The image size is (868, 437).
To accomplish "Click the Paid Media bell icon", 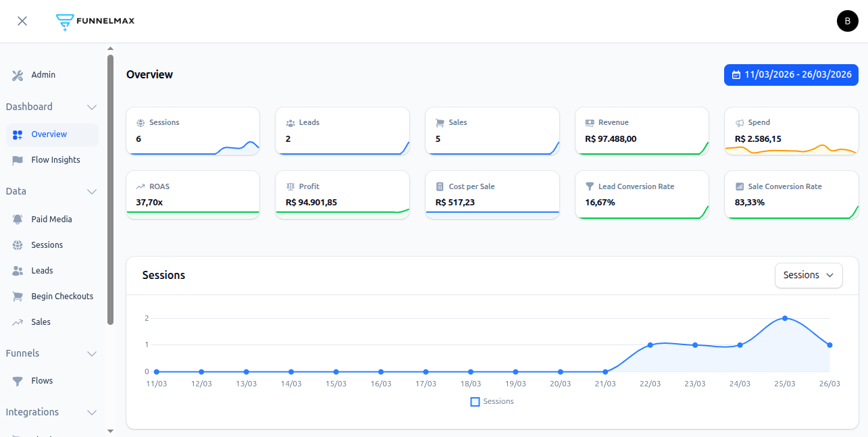I will pyautogui.click(x=18, y=220).
